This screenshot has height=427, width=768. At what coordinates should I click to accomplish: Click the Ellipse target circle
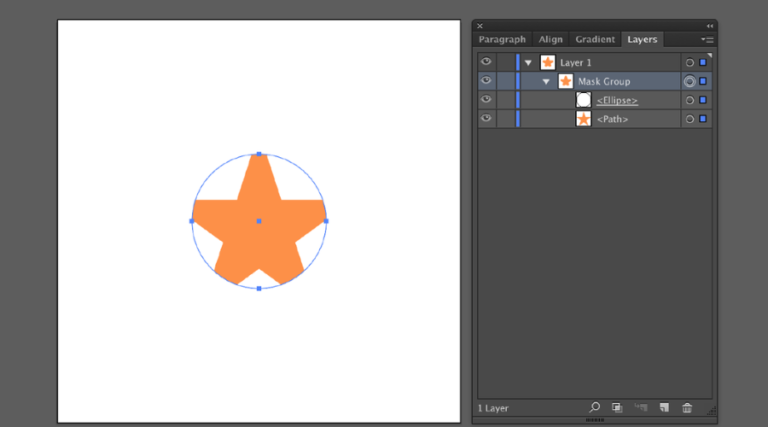tap(690, 100)
